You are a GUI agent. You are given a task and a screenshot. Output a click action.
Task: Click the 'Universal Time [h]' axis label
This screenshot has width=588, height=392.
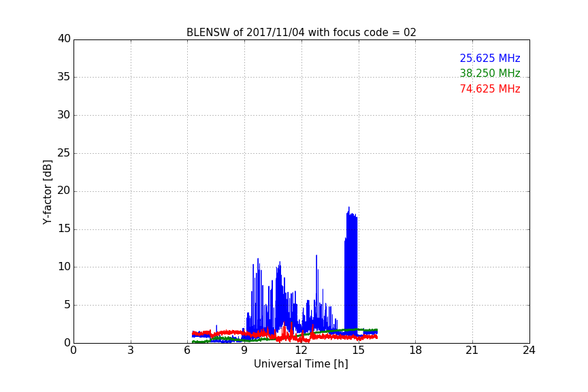pyautogui.click(x=301, y=364)
